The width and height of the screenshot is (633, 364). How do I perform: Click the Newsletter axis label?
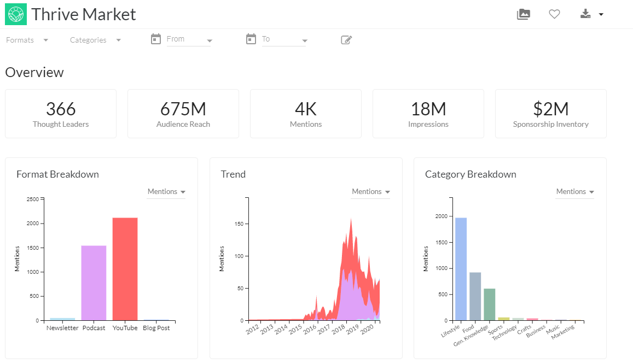click(x=62, y=328)
